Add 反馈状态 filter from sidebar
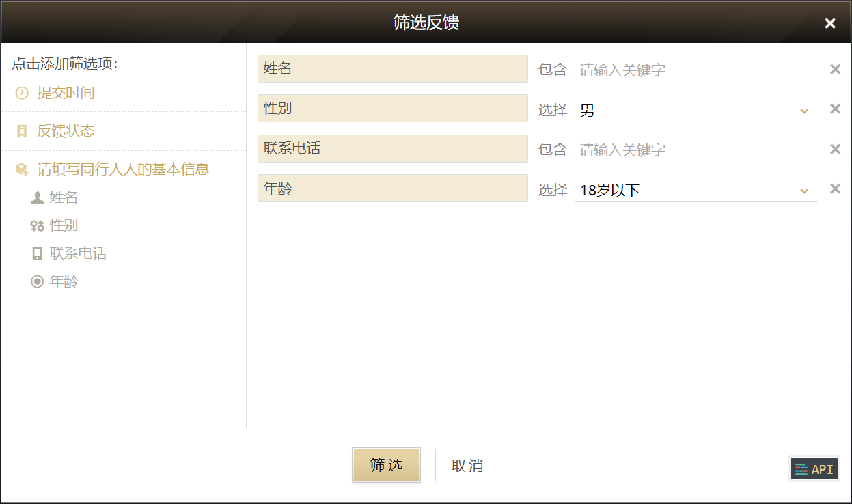The width and height of the screenshot is (852, 504). point(66,131)
